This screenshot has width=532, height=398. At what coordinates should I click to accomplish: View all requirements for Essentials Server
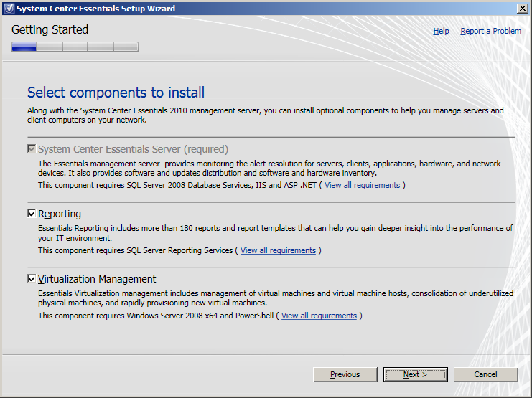[x=362, y=185]
